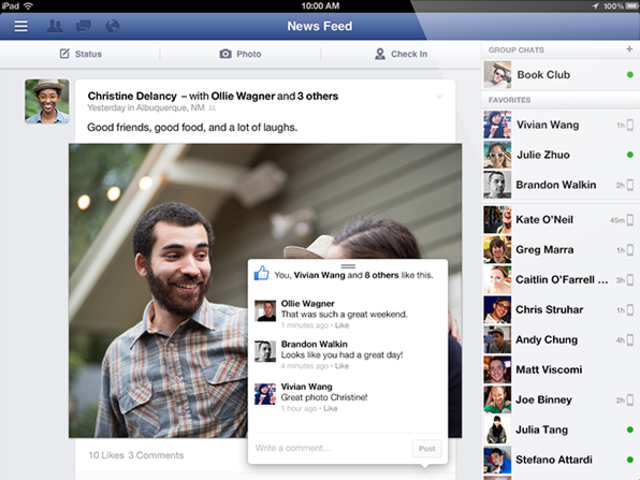Screen dimensions: 640x480
Task: Tap the thumbs-up like icon in popup
Action: 261,273
